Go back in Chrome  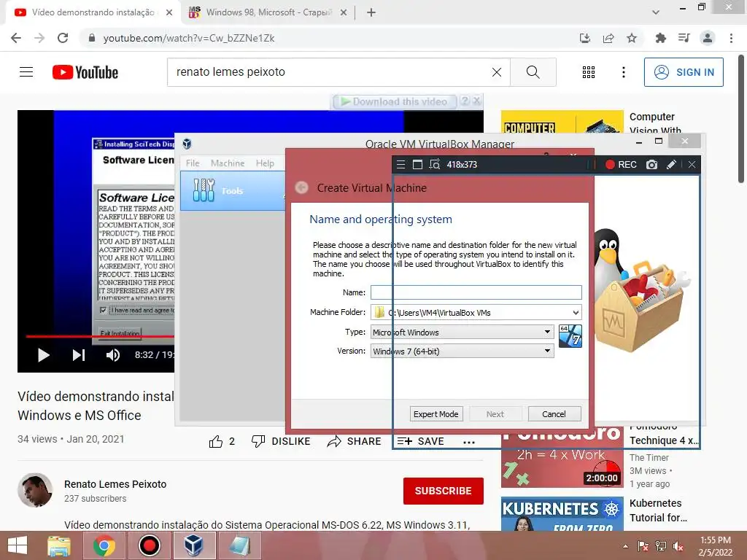click(16, 38)
